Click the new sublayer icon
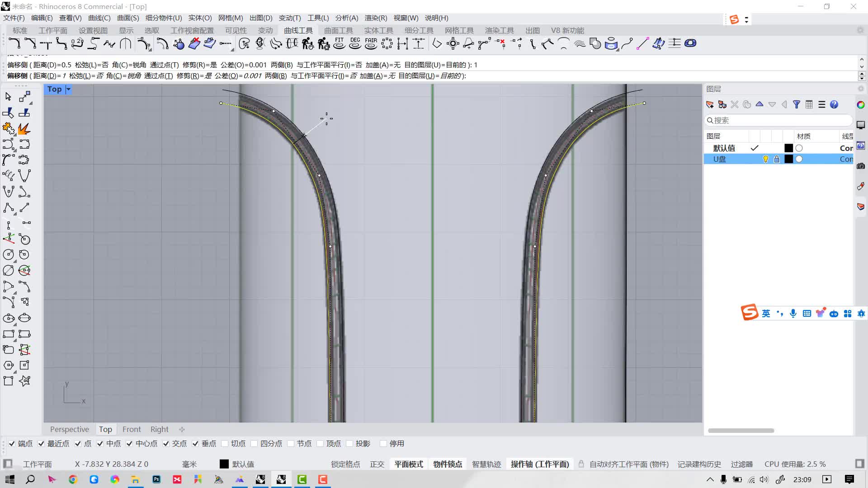The width and height of the screenshot is (868, 488). click(722, 105)
